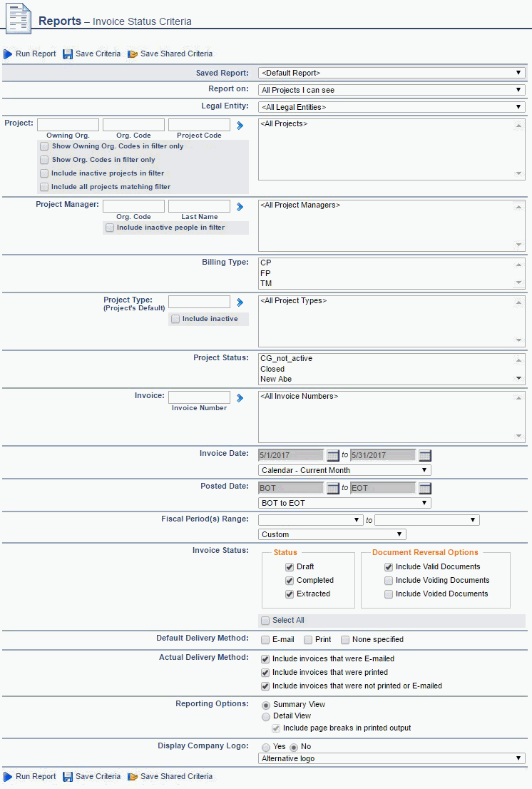This screenshot has height=789, width=532.
Task: Select Closed in the Project Status list
Action: (272, 369)
